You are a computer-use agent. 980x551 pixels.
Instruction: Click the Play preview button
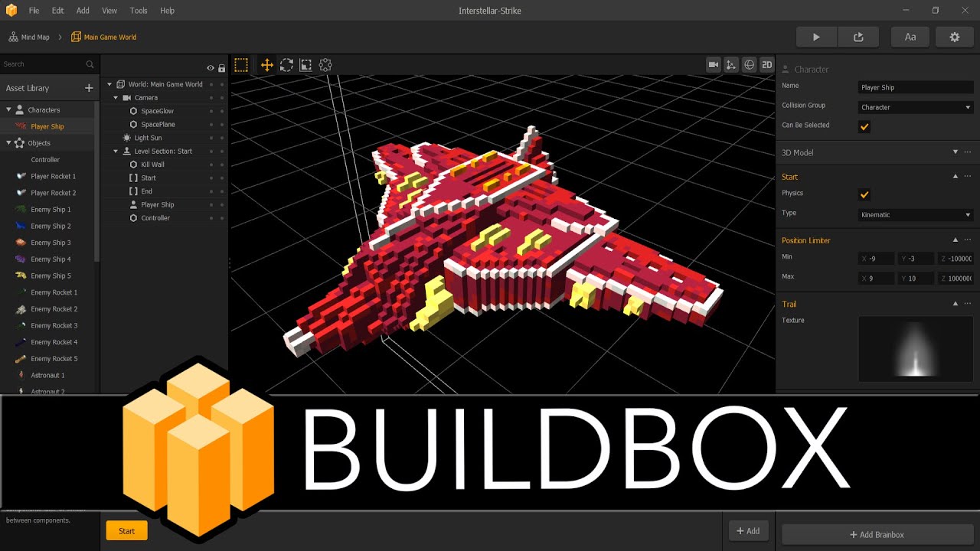pyautogui.click(x=816, y=37)
